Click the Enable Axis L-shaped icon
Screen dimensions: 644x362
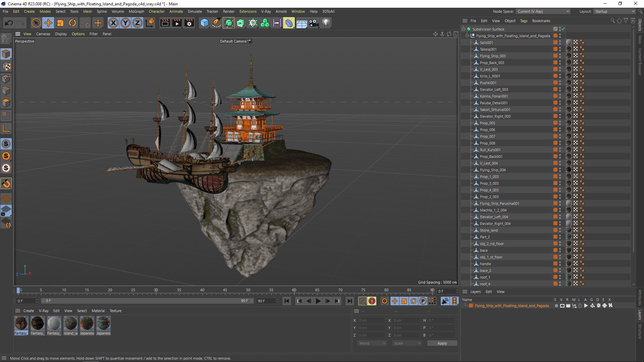coord(6,129)
